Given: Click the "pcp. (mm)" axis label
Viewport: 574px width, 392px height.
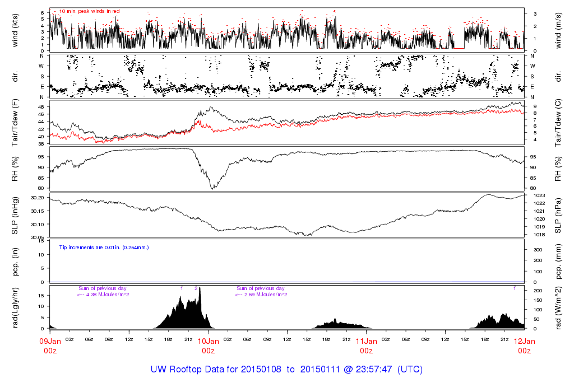Looking at the screenshot, I should click(558, 262).
